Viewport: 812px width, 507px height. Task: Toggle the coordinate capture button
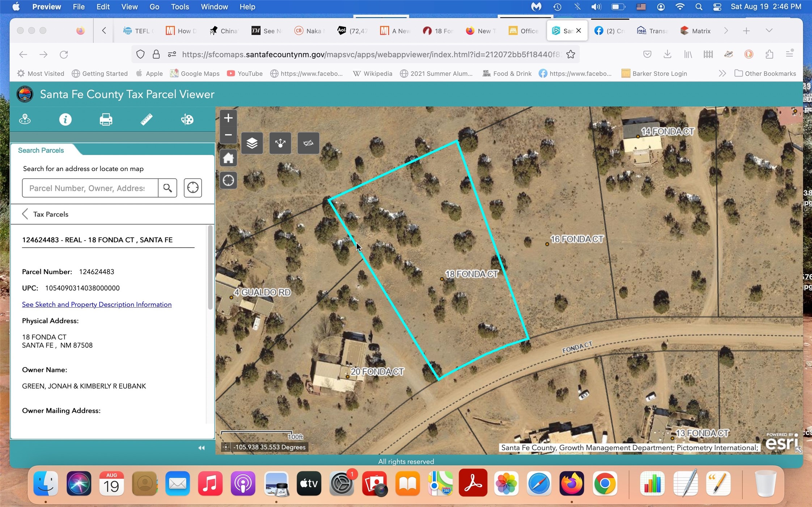(225, 447)
